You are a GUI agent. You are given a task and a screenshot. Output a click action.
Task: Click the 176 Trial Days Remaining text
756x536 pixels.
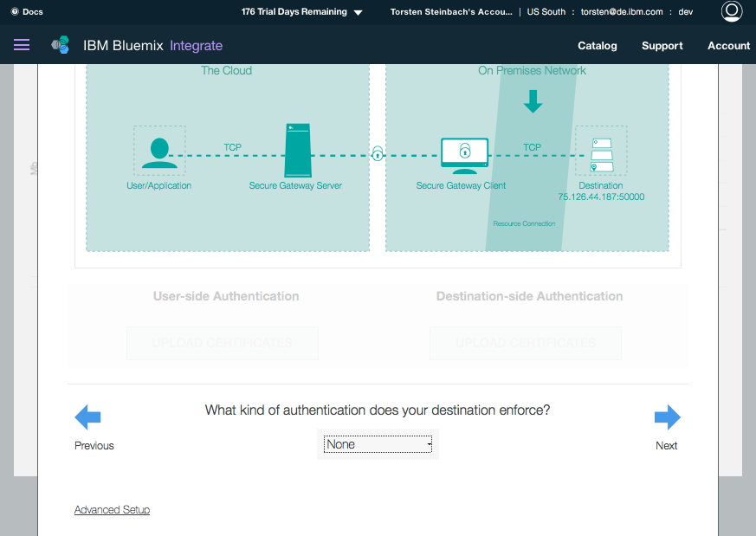[x=294, y=11]
